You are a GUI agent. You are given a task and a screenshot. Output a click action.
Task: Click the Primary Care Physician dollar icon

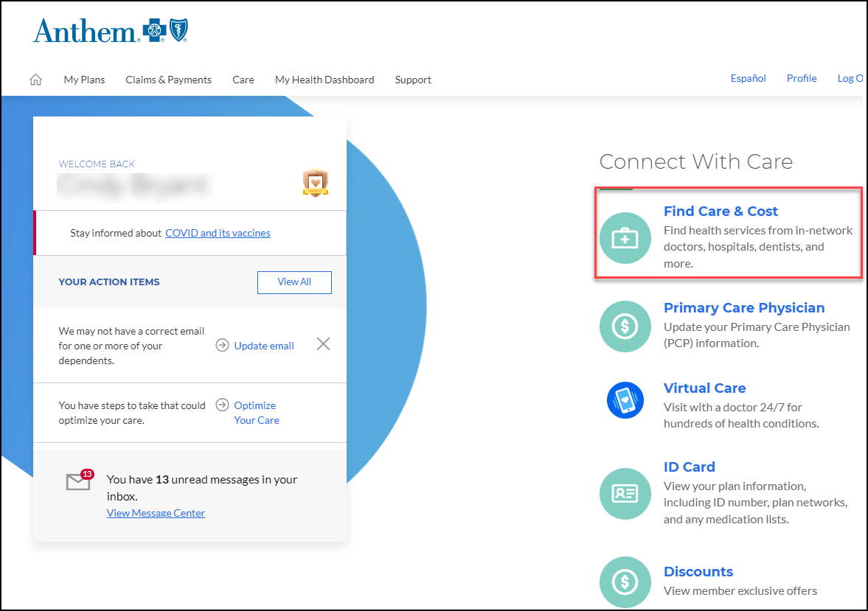625,326
